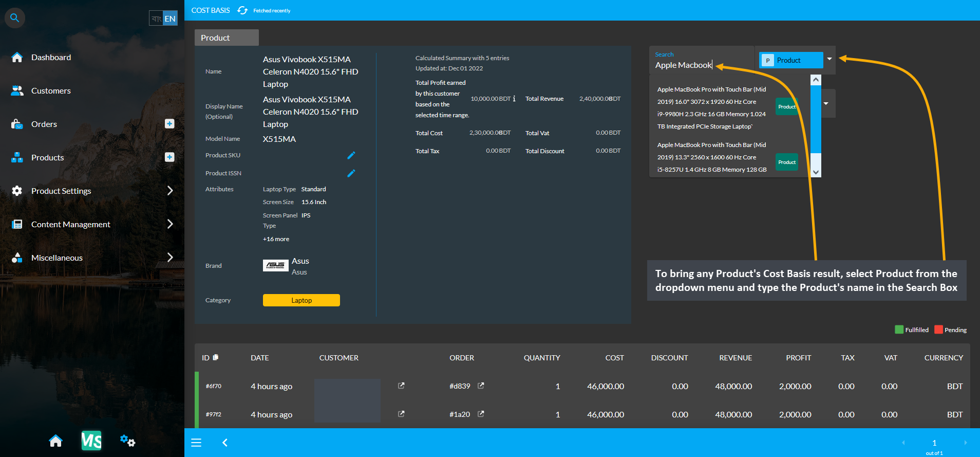Click the results list scrollbar thumb

(x=816, y=119)
